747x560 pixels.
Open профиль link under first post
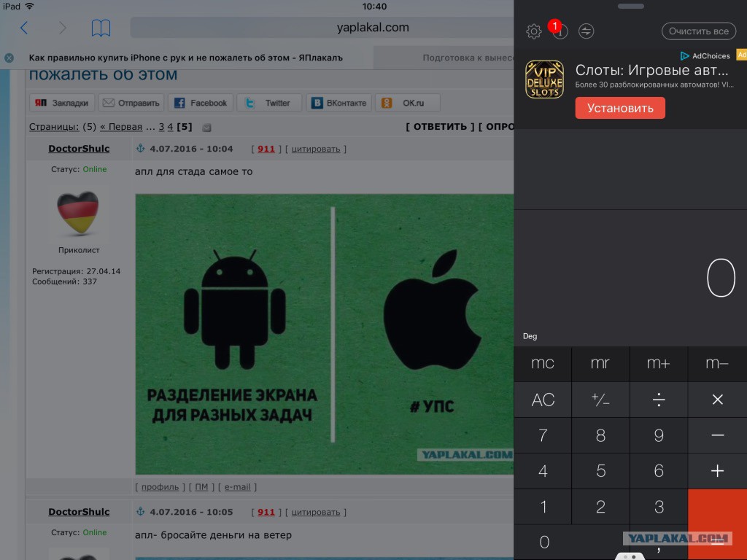pyautogui.click(x=160, y=487)
